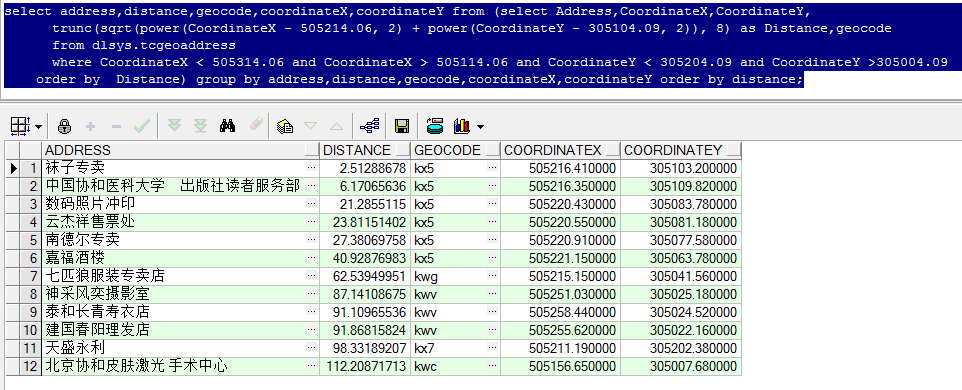Click the Link Query tree icon
This screenshot has width=962, height=390.
pos(369,126)
